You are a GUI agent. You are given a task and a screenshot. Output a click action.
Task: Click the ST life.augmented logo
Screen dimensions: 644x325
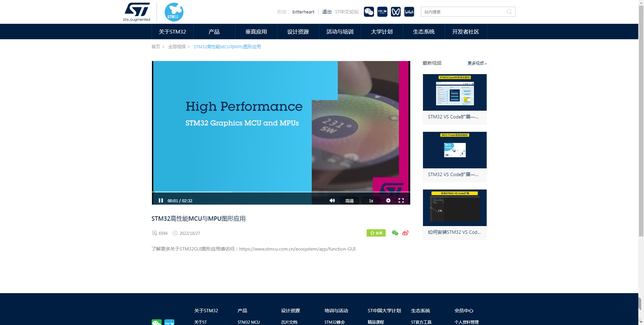click(x=137, y=12)
